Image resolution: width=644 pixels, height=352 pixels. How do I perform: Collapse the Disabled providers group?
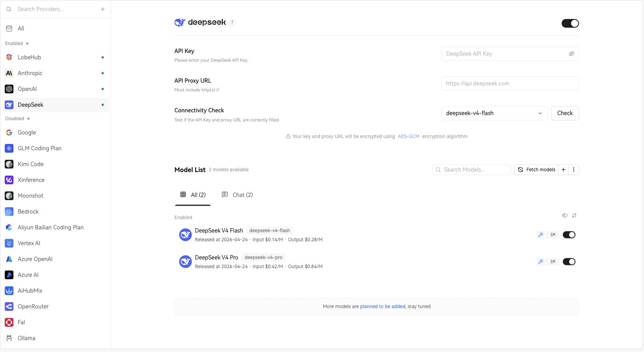[17, 119]
